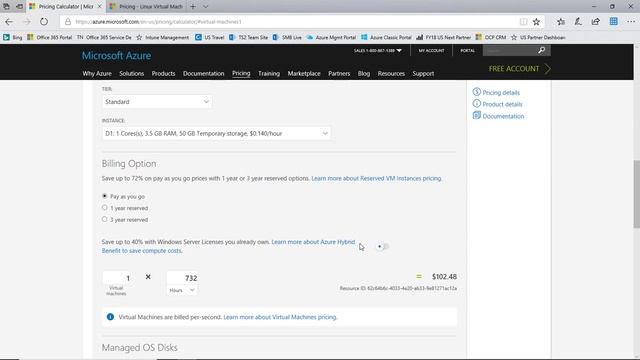Select 1 year reserved option
The image size is (640, 360).
104,207
